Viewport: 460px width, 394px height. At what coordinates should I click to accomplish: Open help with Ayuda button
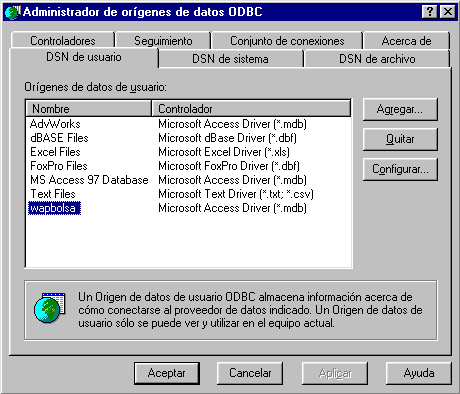(x=419, y=373)
